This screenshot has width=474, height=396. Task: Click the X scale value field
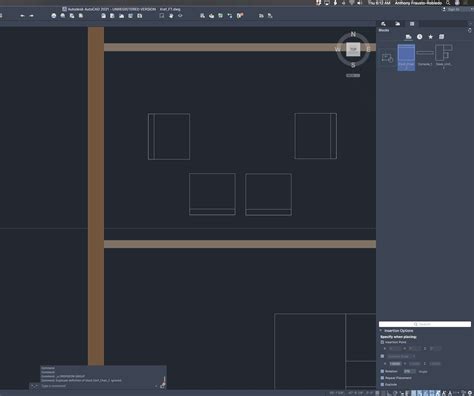(x=395, y=364)
